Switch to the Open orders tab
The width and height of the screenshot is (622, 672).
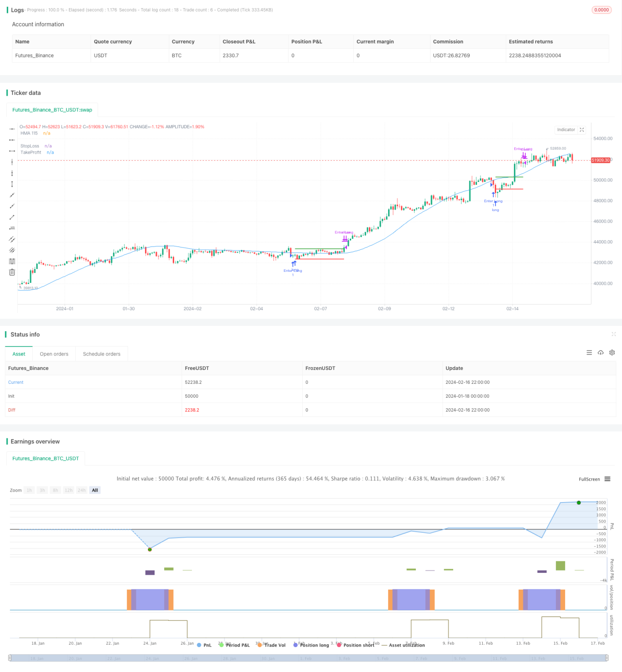click(x=54, y=354)
